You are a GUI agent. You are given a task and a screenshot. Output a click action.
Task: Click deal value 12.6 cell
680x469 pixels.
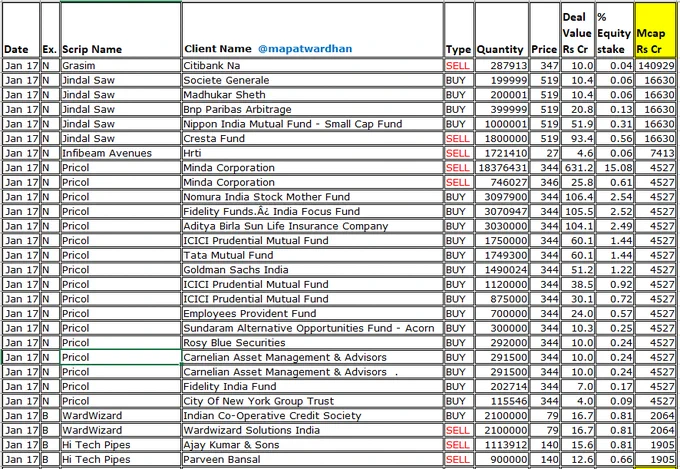[x=578, y=459]
